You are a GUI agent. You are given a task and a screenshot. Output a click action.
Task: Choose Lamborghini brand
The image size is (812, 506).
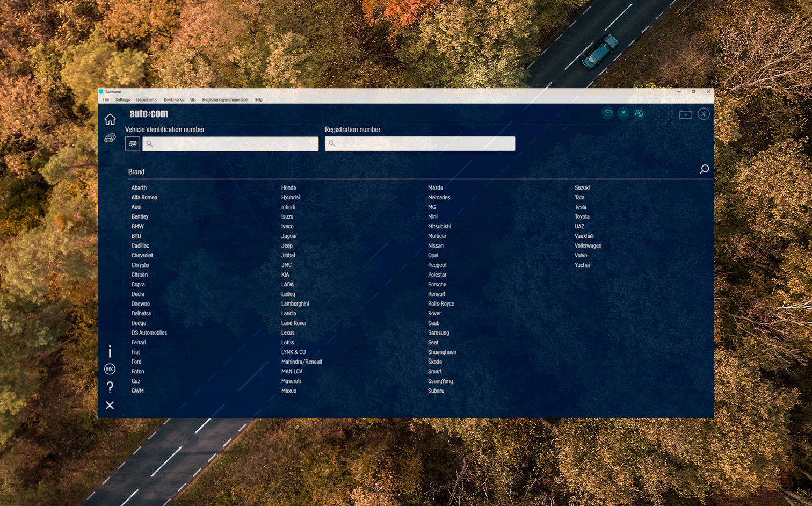(295, 304)
